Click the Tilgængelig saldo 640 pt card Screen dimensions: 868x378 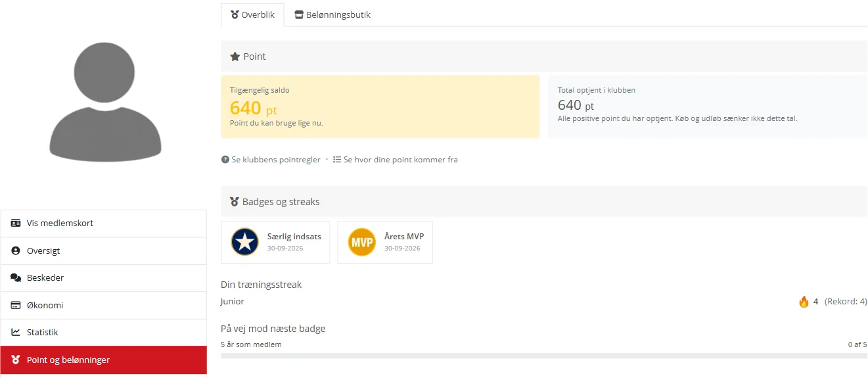[380, 106]
